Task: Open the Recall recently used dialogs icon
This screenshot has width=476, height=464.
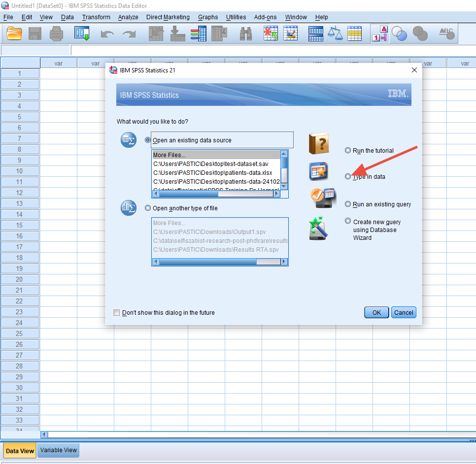Action: pos(82,33)
